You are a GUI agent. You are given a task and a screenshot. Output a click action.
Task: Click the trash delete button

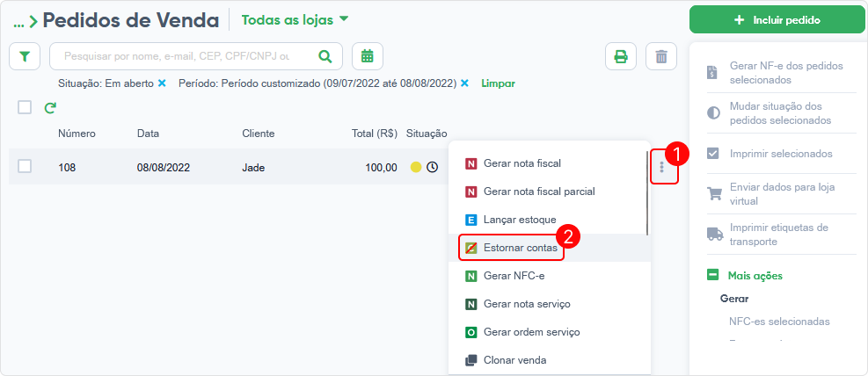(661, 56)
